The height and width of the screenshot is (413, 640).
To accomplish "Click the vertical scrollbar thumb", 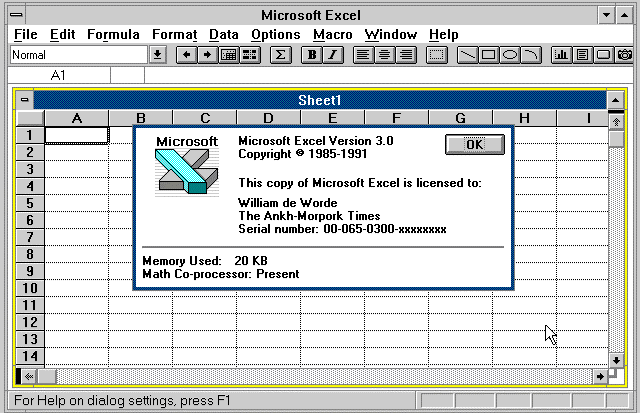I will click(x=616, y=139).
